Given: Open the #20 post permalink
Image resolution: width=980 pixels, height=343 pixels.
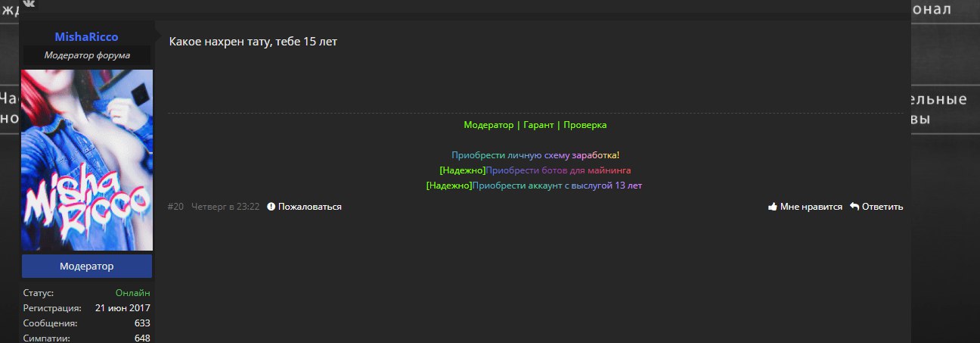Looking at the screenshot, I should point(175,207).
